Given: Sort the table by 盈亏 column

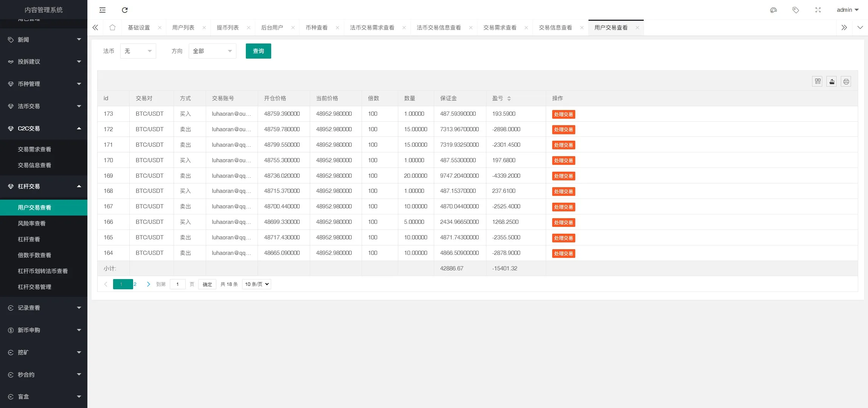Looking at the screenshot, I should tap(509, 98).
